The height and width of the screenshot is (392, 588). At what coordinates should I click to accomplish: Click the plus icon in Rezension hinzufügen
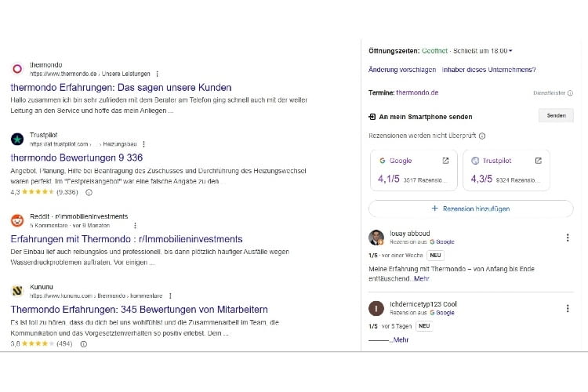pos(434,209)
